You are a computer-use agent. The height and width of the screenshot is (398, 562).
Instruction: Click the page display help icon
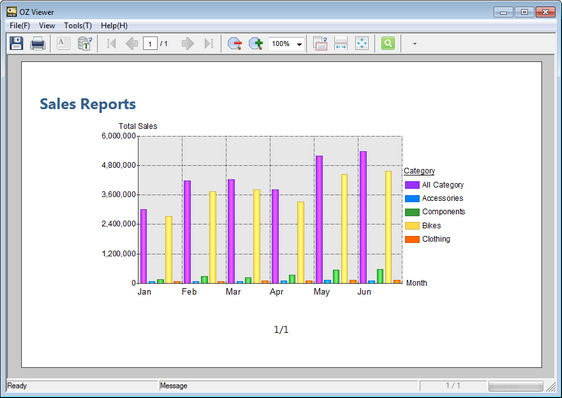(x=320, y=43)
